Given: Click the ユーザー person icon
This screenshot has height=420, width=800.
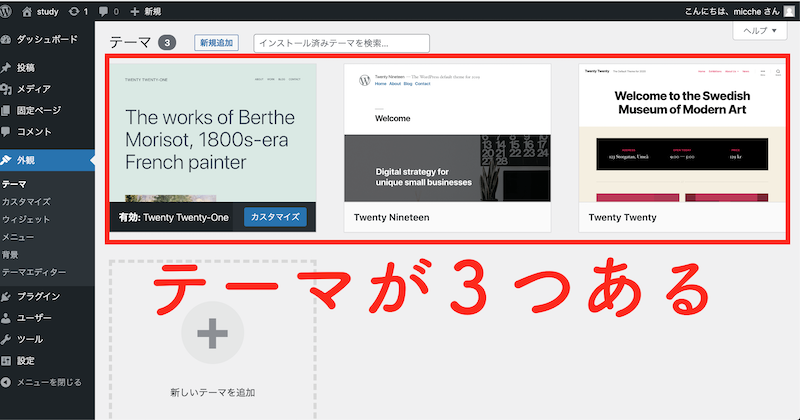Looking at the screenshot, I should [x=6, y=318].
